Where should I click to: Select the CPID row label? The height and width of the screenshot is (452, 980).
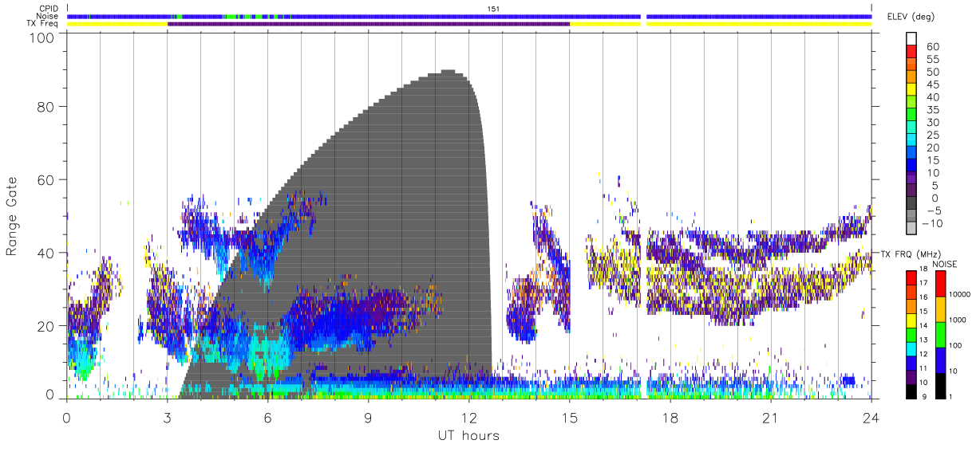[49, 9]
